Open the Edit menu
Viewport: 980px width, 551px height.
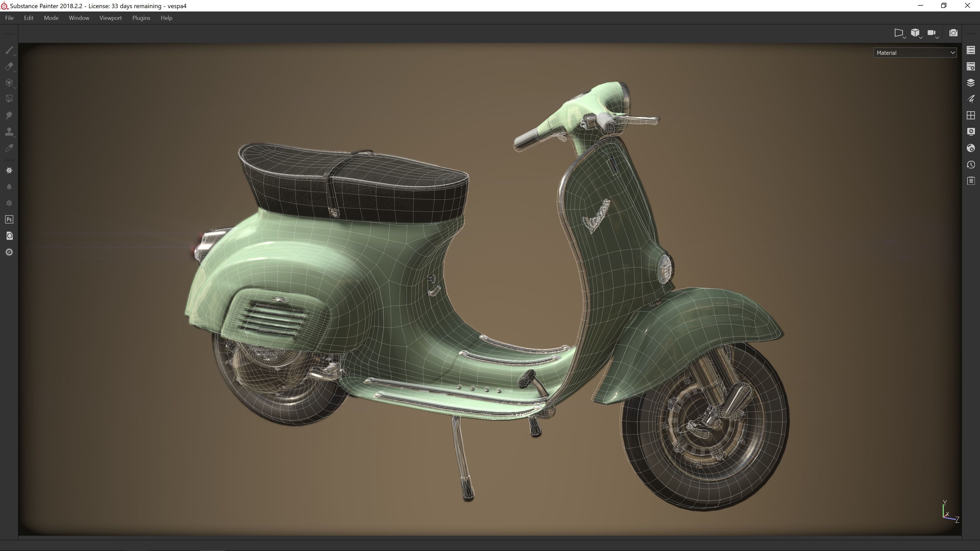pyautogui.click(x=29, y=18)
